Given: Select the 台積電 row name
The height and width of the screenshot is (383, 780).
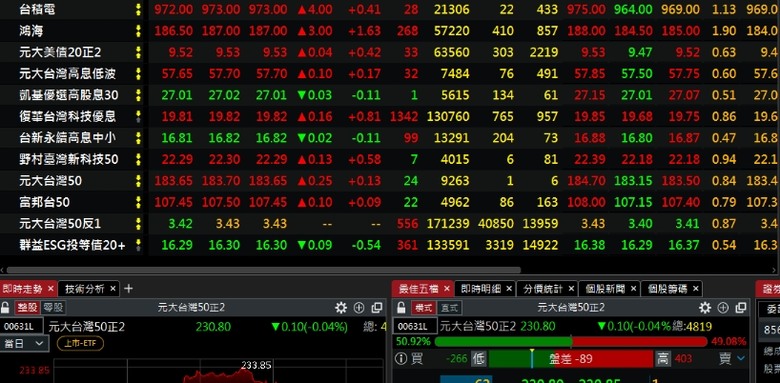Looking at the screenshot, I should click(37, 9).
